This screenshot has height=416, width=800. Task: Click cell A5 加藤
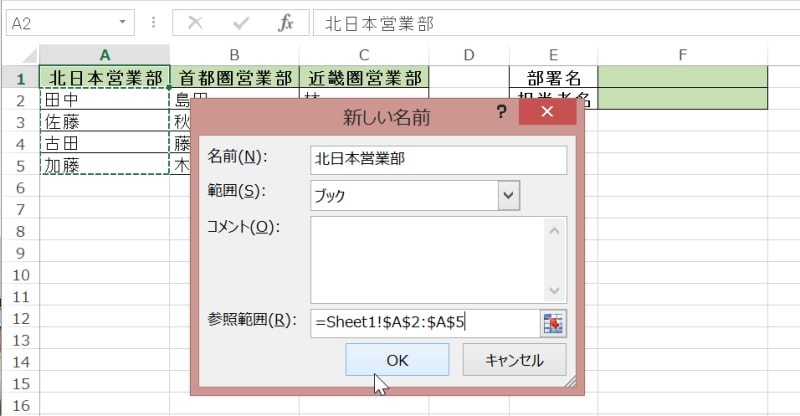pyautogui.click(x=105, y=165)
